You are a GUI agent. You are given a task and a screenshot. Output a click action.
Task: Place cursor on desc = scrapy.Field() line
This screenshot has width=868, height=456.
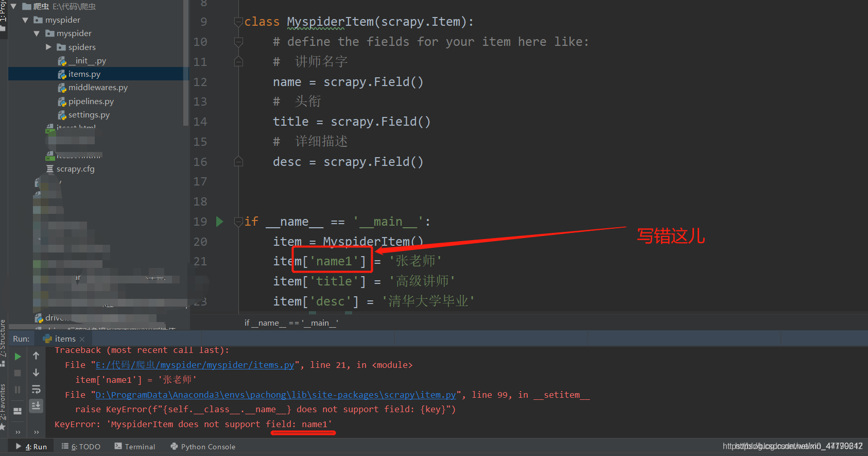tap(348, 162)
